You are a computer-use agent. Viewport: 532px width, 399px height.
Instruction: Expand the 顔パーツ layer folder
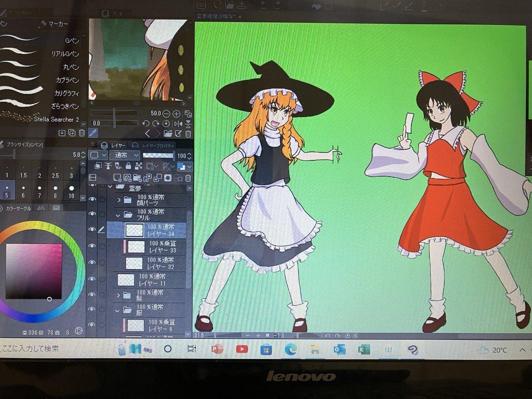pos(119,200)
